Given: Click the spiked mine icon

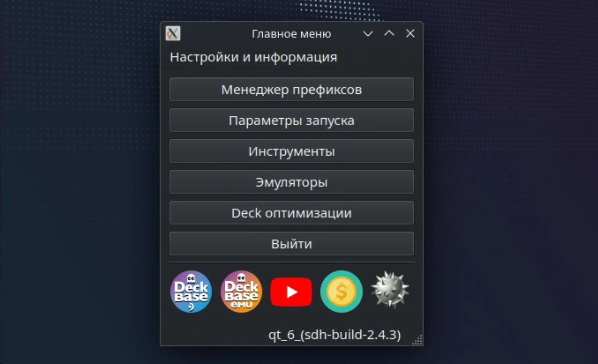Looking at the screenshot, I should 390,290.
